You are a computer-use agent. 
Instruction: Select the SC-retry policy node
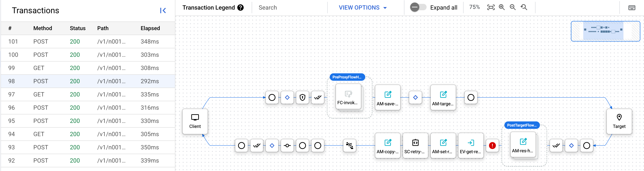(415, 145)
